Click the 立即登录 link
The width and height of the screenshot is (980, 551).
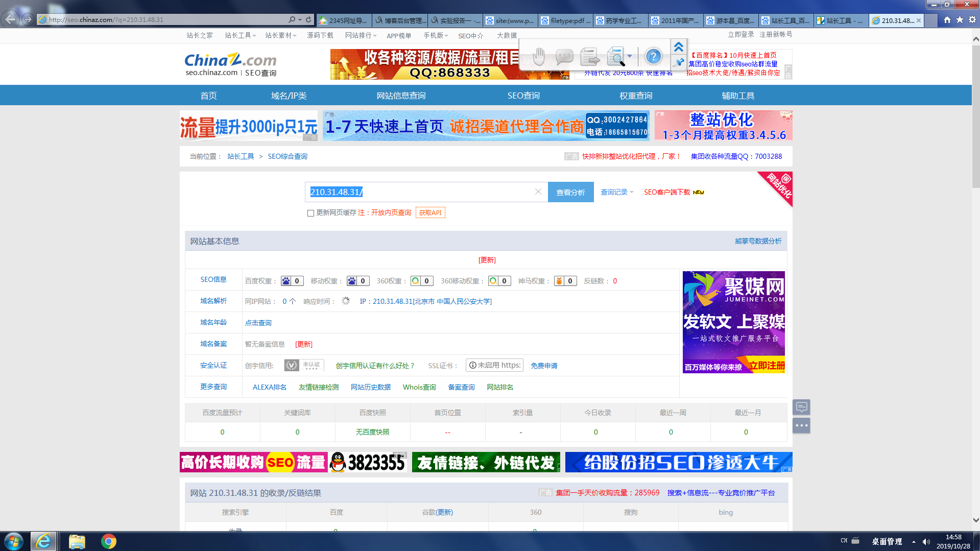coord(740,34)
